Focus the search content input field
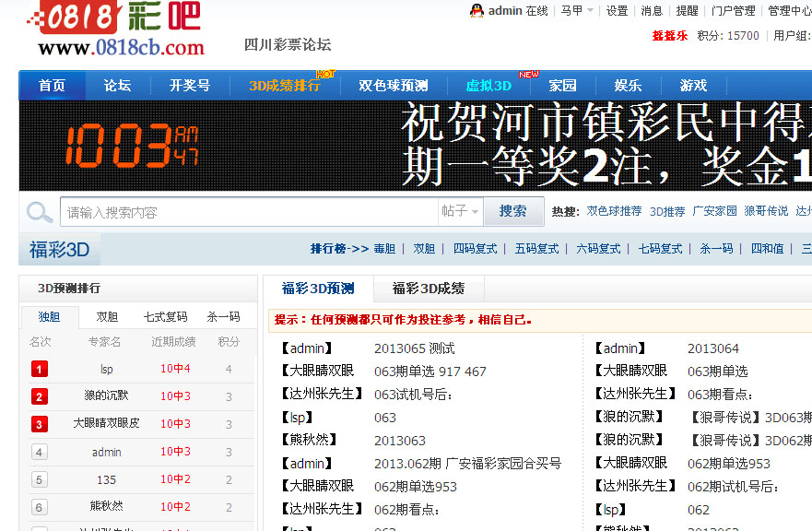The height and width of the screenshot is (531, 812). point(249,211)
